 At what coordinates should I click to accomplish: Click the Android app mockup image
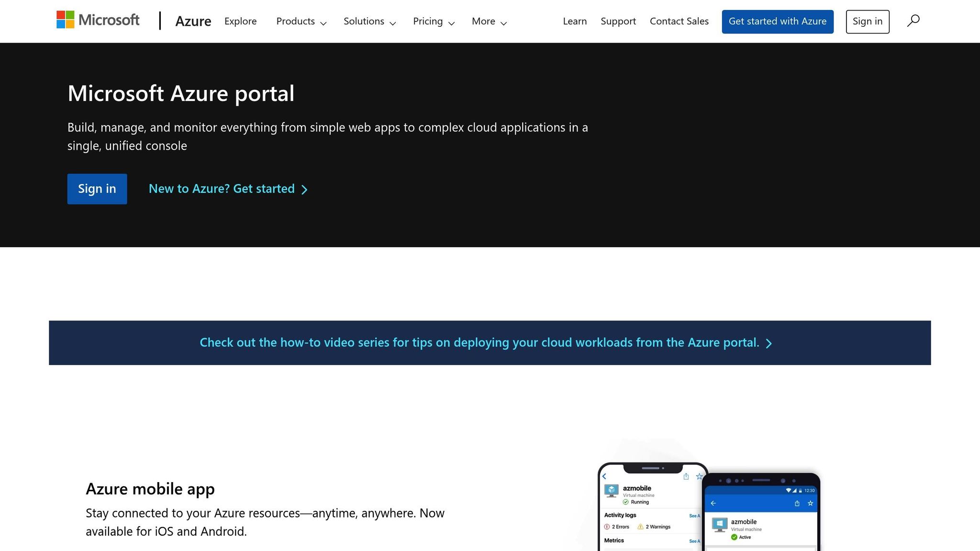(761, 512)
